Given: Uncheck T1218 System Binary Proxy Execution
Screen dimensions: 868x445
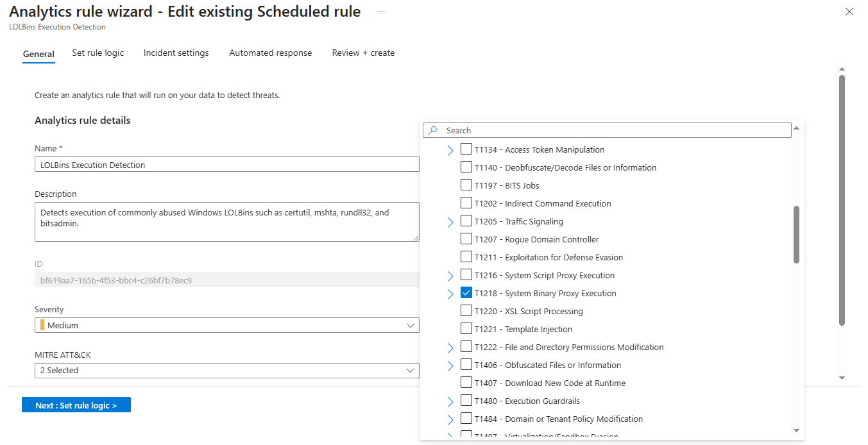Looking at the screenshot, I should click(x=466, y=293).
